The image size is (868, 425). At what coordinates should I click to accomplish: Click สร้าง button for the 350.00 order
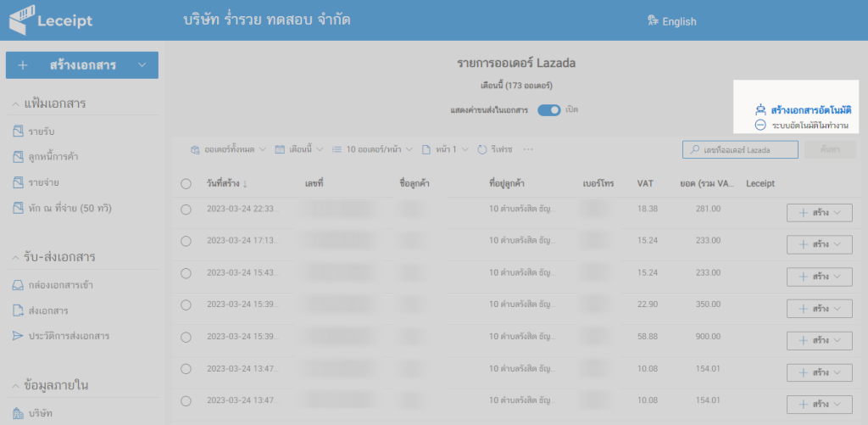(x=820, y=309)
